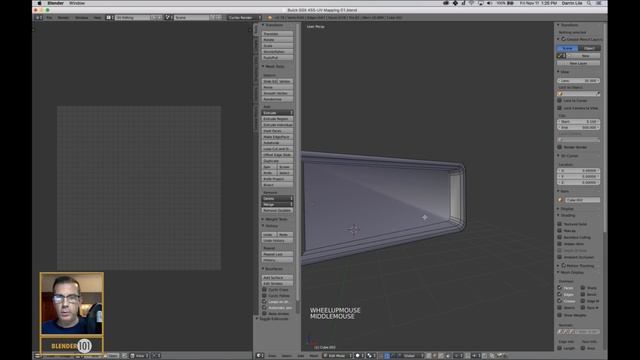Open the Info editor type icon
Image resolution: width=640 pixels, height=360 pixels.
pyautogui.click(x=38, y=18)
